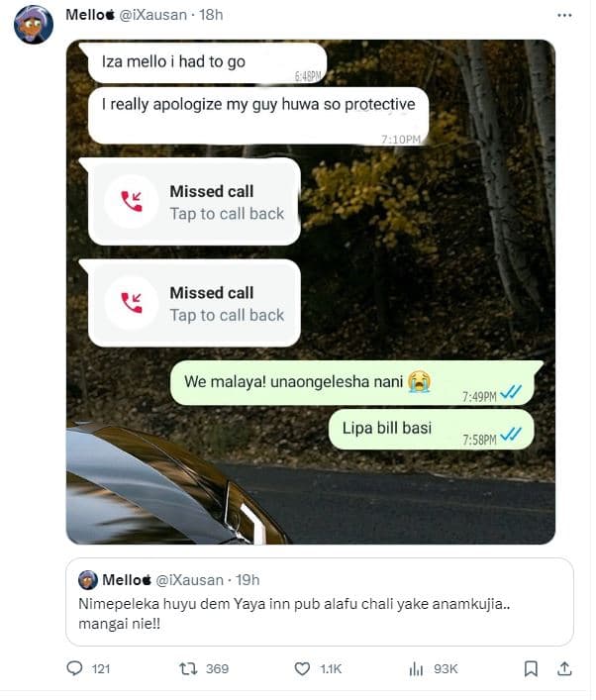
Task: Click the 18h timestamp
Action: (x=211, y=15)
